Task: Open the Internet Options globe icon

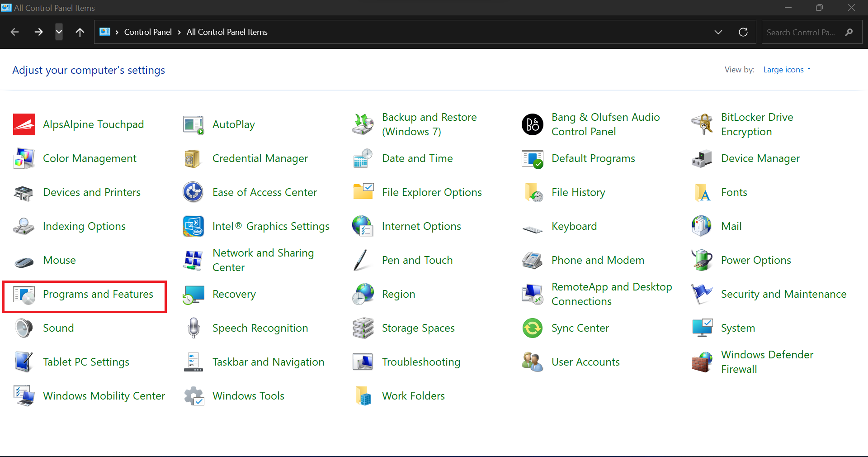Action: tap(363, 226)
